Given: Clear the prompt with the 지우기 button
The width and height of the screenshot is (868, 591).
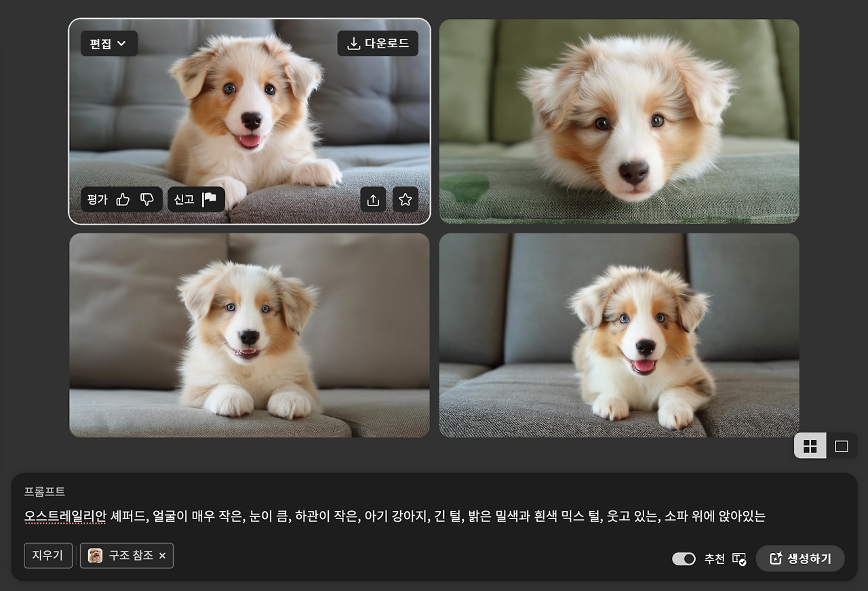Looking at the screenshot, I should [x=47, y=555].
